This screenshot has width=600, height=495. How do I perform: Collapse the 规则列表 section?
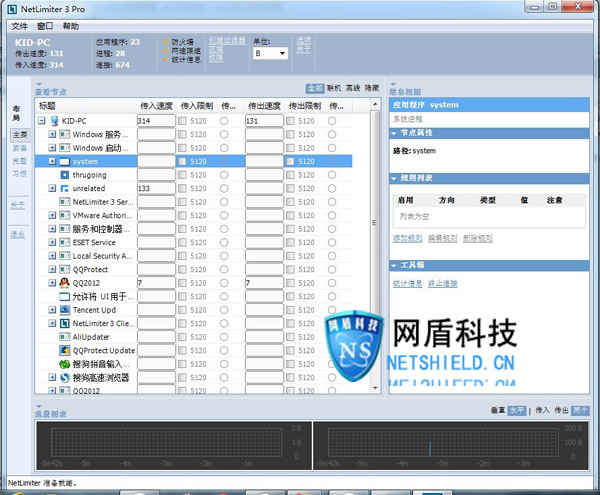tap(394, 178)
